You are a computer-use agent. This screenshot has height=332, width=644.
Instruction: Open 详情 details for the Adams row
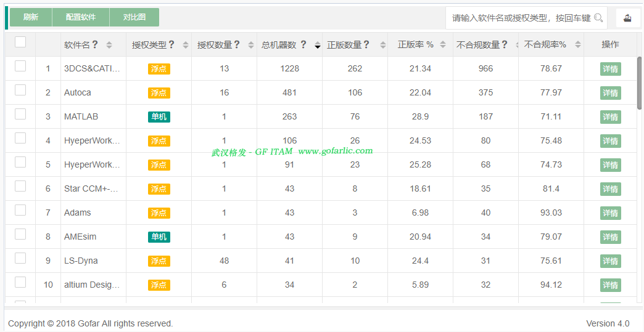click(x=610, y=213)
